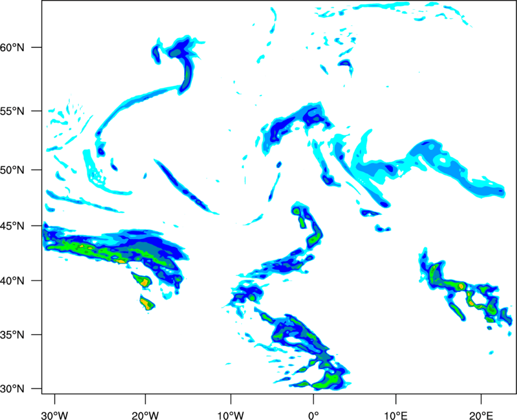The width and height of the screenshot is (517, 420).
Task: Click the 60°N latitude axis label
Action: (x=12, y=47)
